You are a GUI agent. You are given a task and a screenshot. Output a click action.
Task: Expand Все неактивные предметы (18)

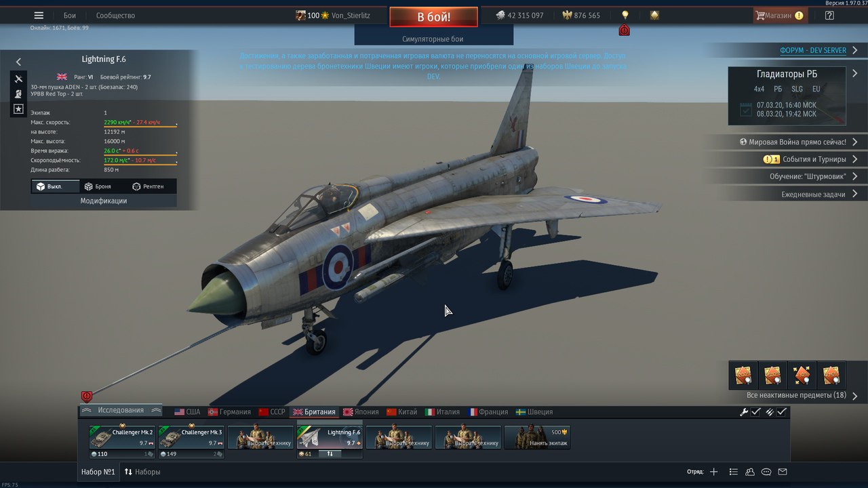coord(855,396)
